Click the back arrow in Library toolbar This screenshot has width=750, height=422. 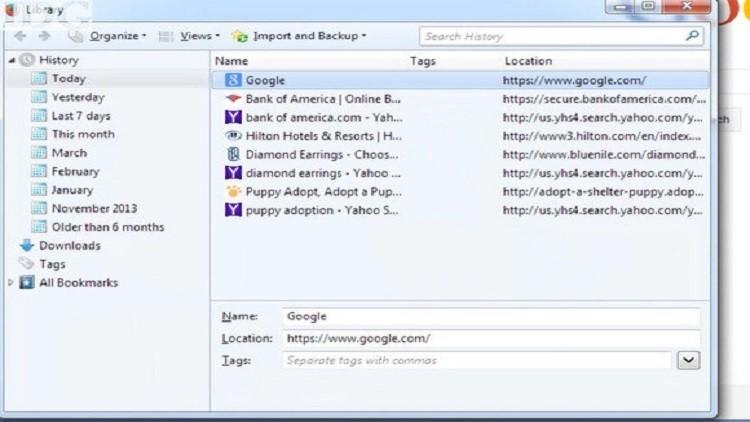20,36
